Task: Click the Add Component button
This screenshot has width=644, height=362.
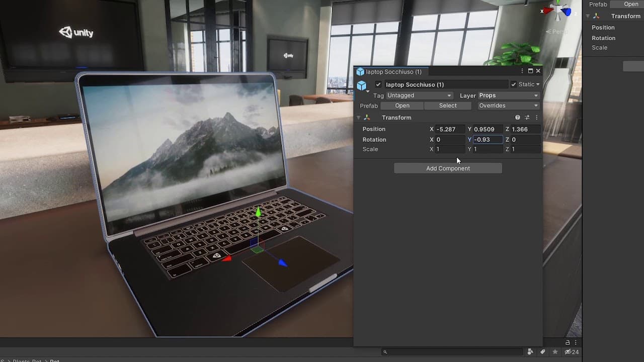Action: (448, 168)
